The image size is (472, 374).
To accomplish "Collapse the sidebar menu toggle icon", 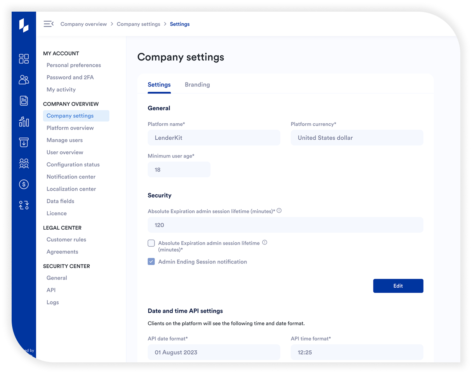I will [49, 24].
